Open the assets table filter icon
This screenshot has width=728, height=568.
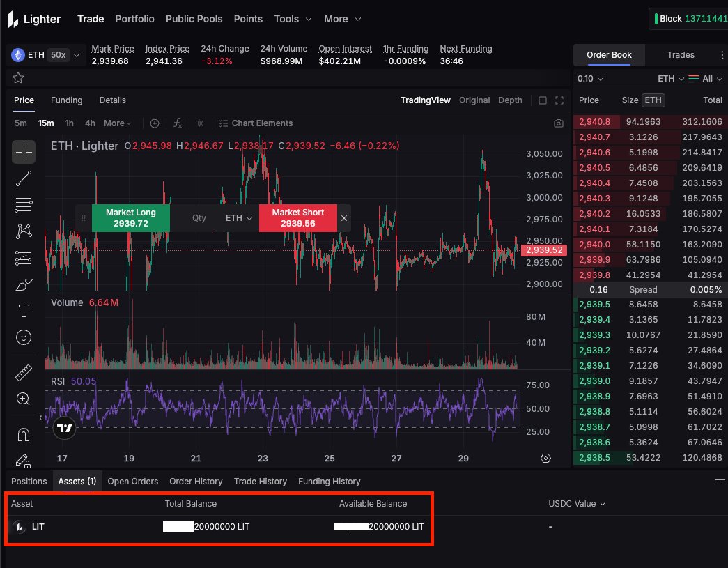[x=720, y=482]
